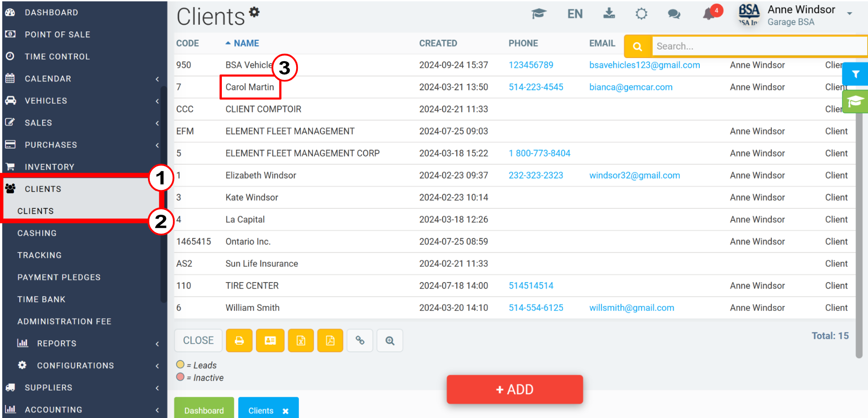868x418 pixels.
Task: Open Cashing in the sidebar menu
Action: (37, 233)
